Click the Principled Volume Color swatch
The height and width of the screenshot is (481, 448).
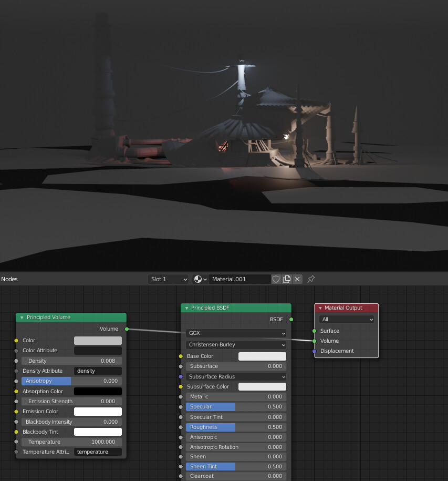(x=98, y=341)
